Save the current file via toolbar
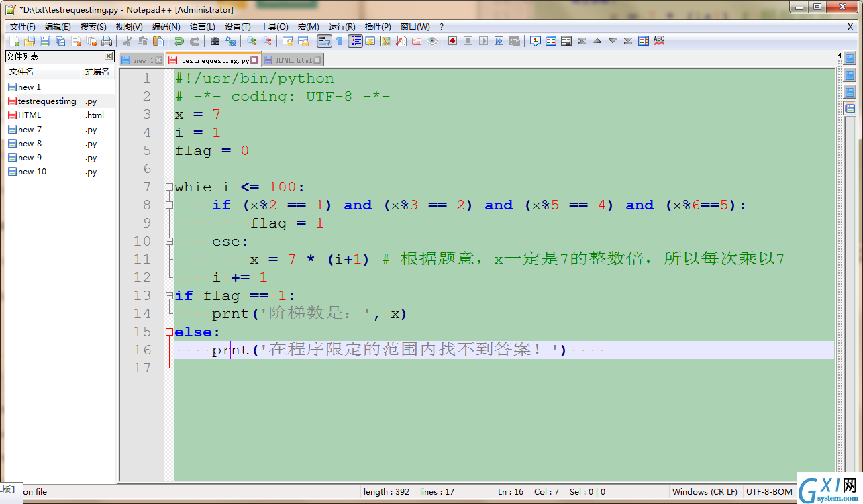 (44, 41)
